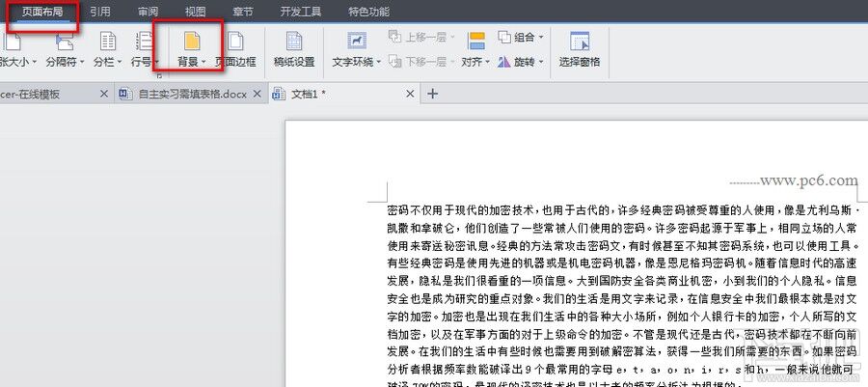Expand the 纸张大小 dropdown arrow
The height and width of the screenshot is (387, 868).
point(35,62)
